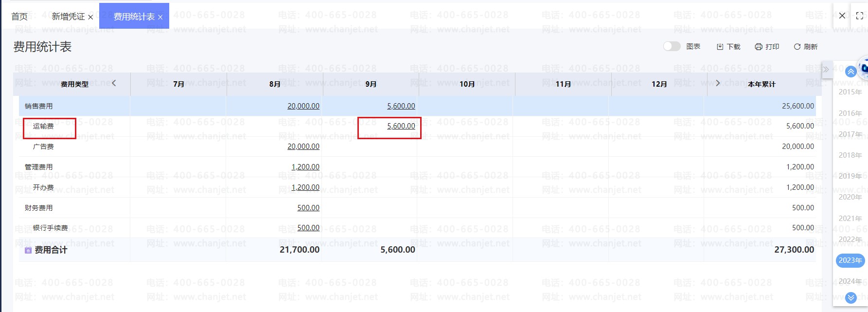
Task: Select the 管理费用 row label
Action: pos(39,167)
